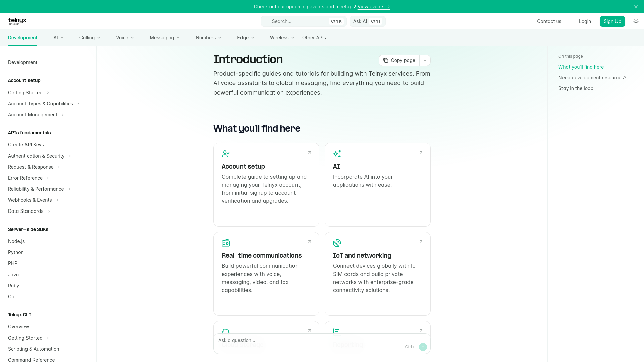This screenshot has width=644, height=362.
Task: Open the Numbers navigation dropdown
Action: tap(208, 38)
